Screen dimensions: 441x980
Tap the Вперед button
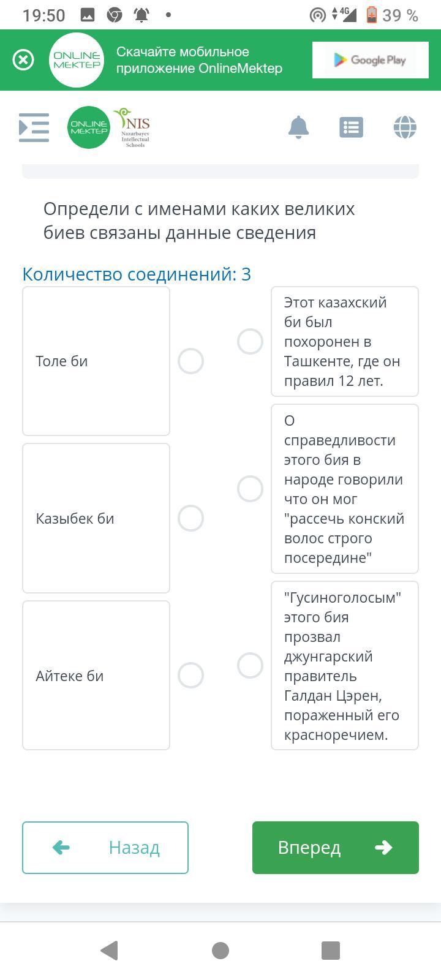click(x=336, y=848)
